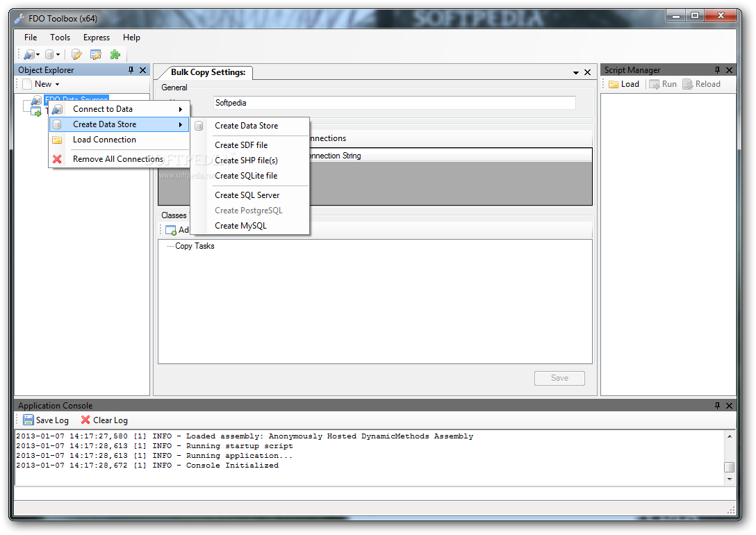Pin the Application Console panel
756x535 pixels.
717,406
